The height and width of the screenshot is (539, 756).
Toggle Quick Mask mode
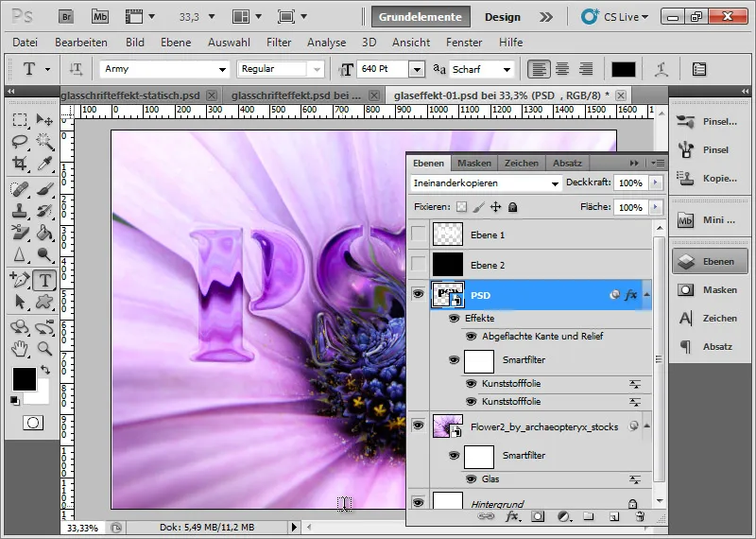pyautogui.click(x=33, y=424)
